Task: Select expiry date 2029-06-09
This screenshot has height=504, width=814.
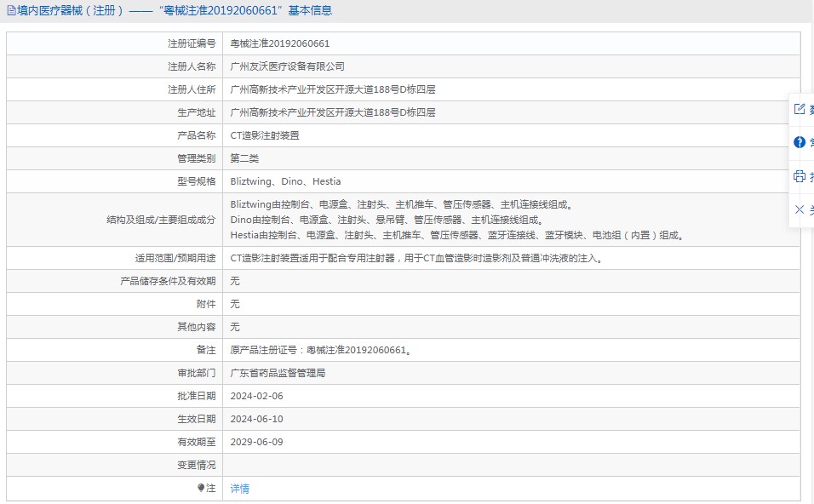Action: tap(256, 442)
